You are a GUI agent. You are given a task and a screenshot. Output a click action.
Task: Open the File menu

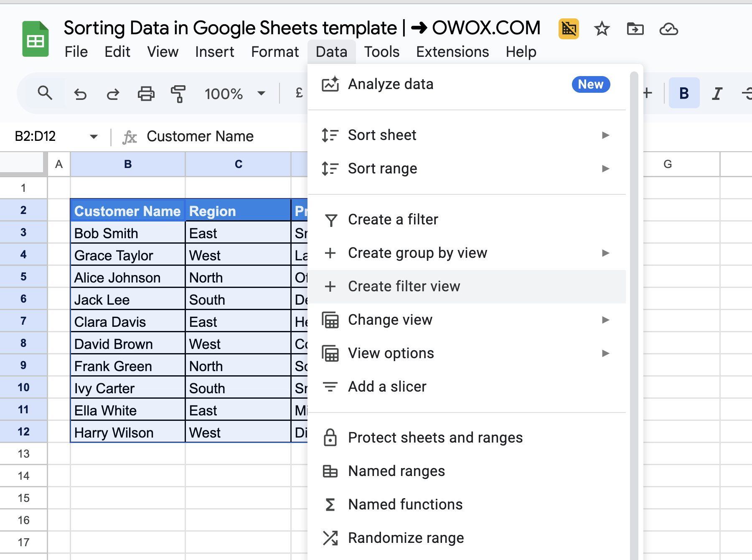click(x=76, y=52)
